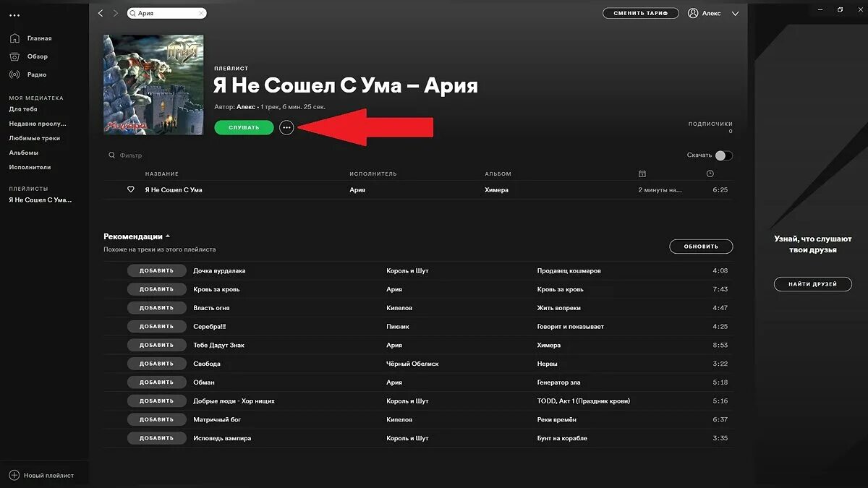This screenshot has width=868, height=488.
Task: Open Для тебя in library
Action: click(23, 109)
